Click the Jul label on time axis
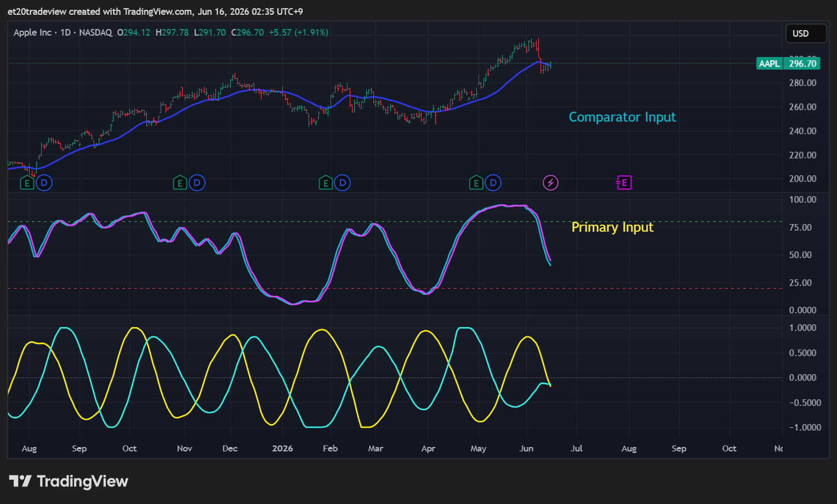Image resolution: width=837 pixels, height=504 pixels. click(576, 448)
